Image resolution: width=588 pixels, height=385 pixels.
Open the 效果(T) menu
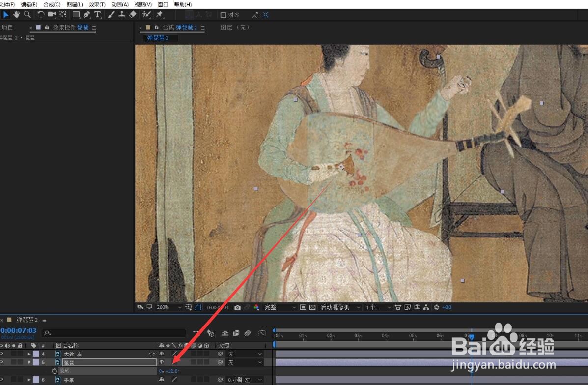97,4
